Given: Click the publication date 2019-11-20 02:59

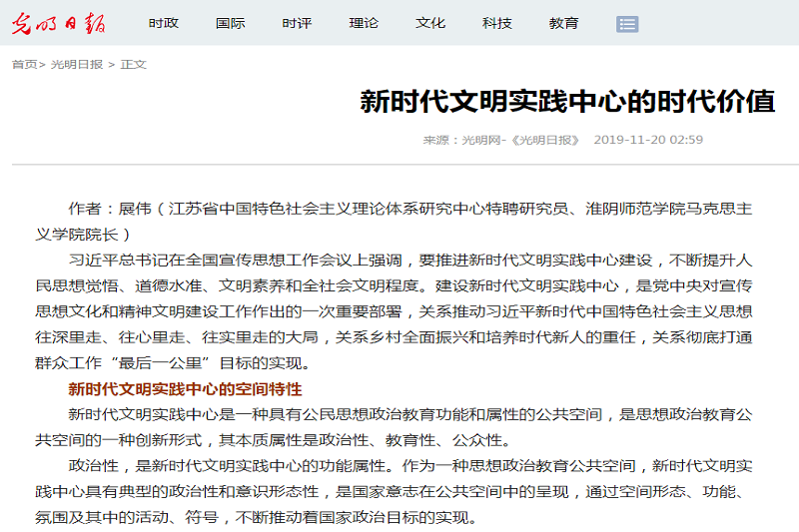Looking at the screenshot, I should point(648,140).
